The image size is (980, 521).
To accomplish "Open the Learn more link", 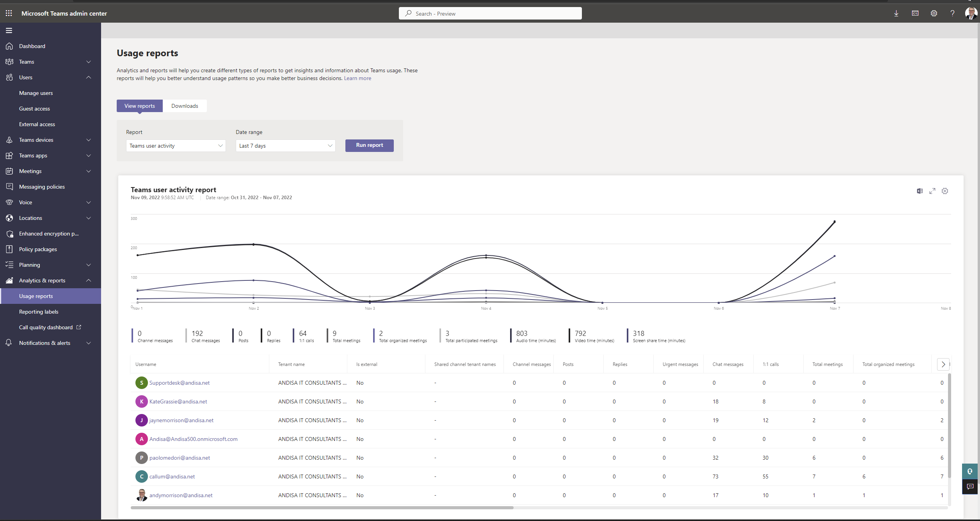I will [357, 78].
